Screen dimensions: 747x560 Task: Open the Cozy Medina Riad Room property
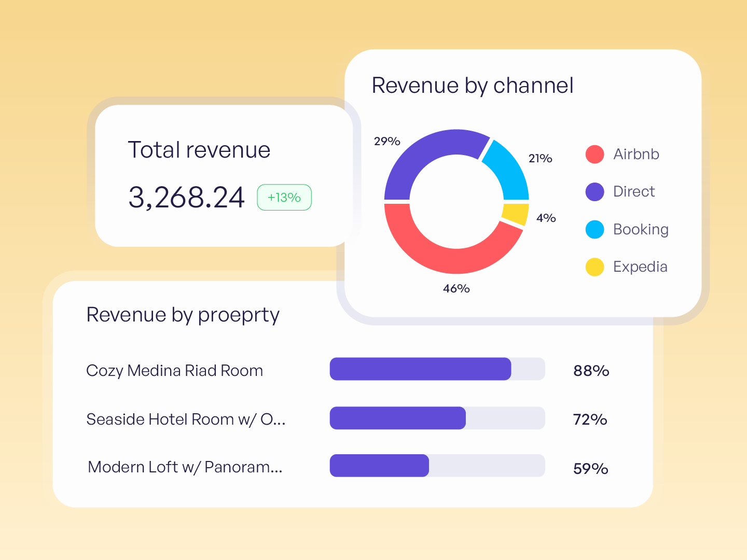[x=175, y=371]
